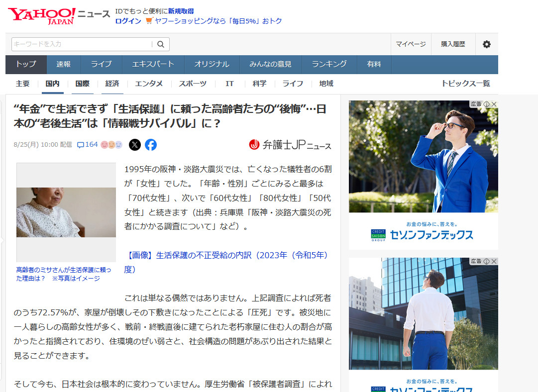Open the トピックス一覧 link
This screenshot has width=538, height=392.
[x=465, y=84]
